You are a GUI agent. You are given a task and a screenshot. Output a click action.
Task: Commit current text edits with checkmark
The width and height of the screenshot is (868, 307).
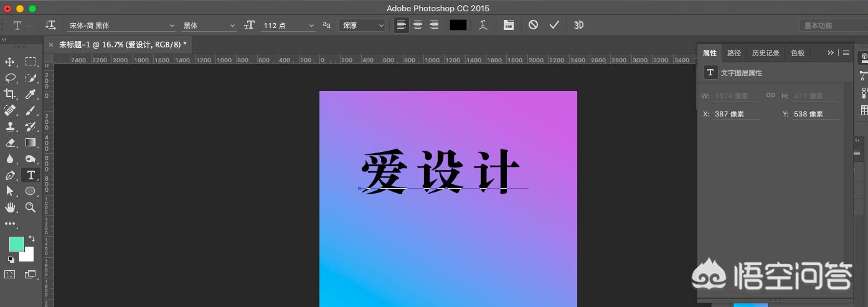(x=554, y=25)
